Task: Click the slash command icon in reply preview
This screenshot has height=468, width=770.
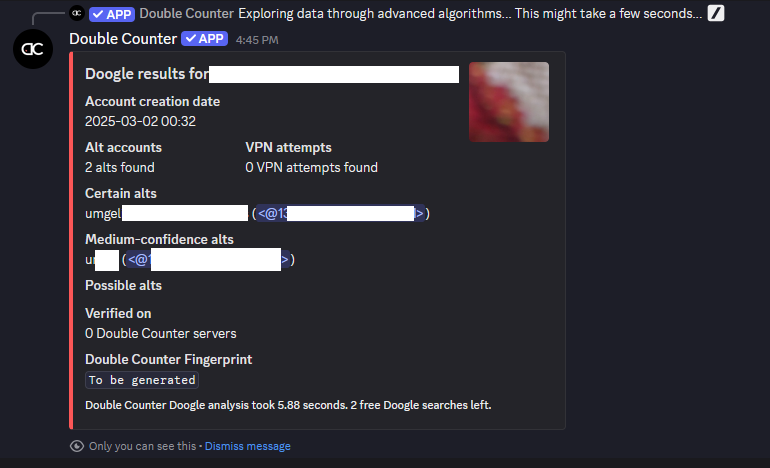Action: pos(715,13)
